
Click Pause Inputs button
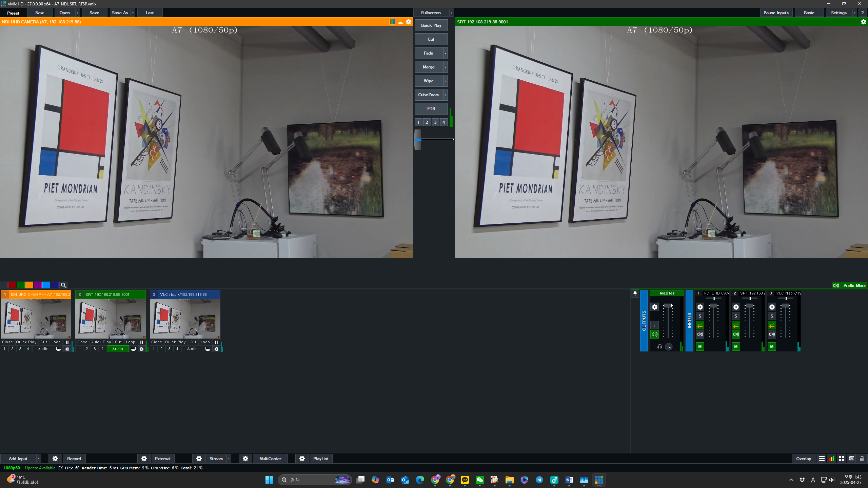point(776,13)
